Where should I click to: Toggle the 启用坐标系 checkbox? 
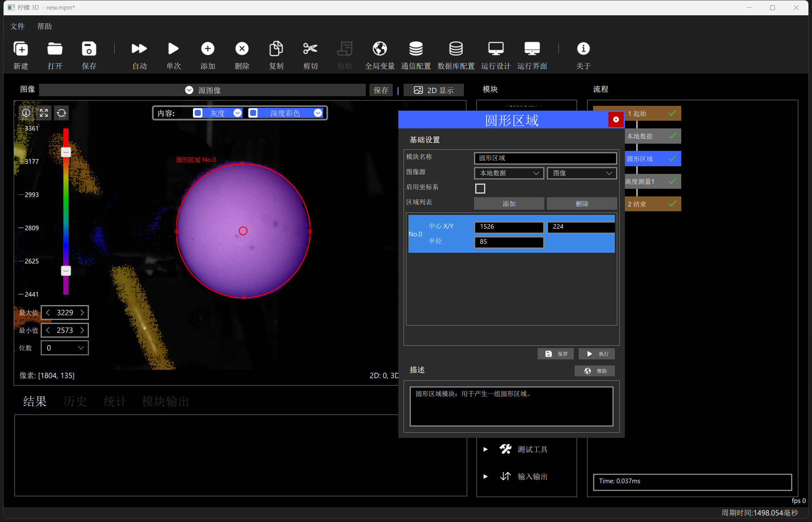click(x=480, y=188)
